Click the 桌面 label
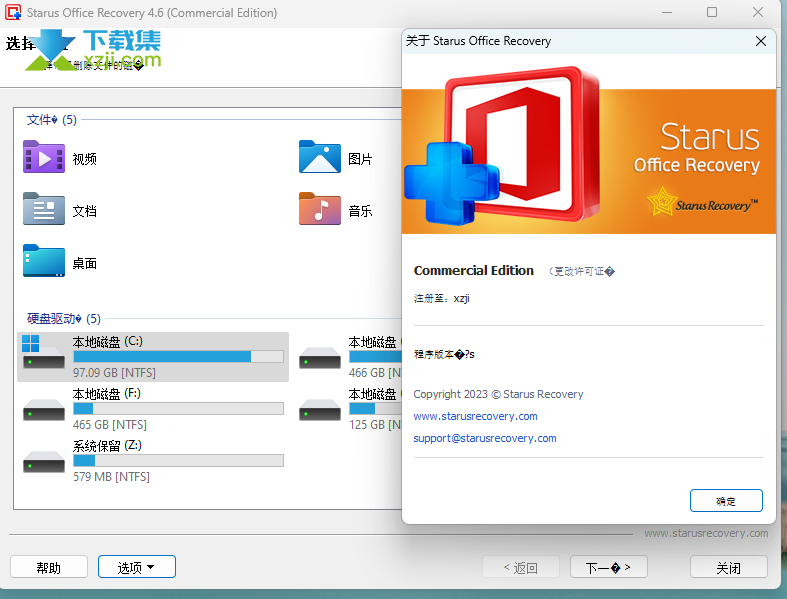 coord(84,263)
